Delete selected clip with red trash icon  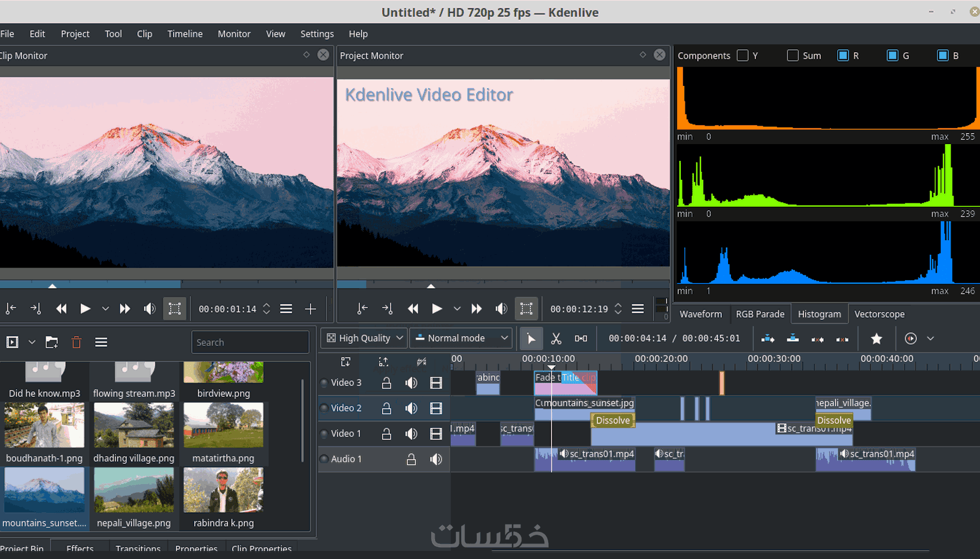click(x=76, y=342)
